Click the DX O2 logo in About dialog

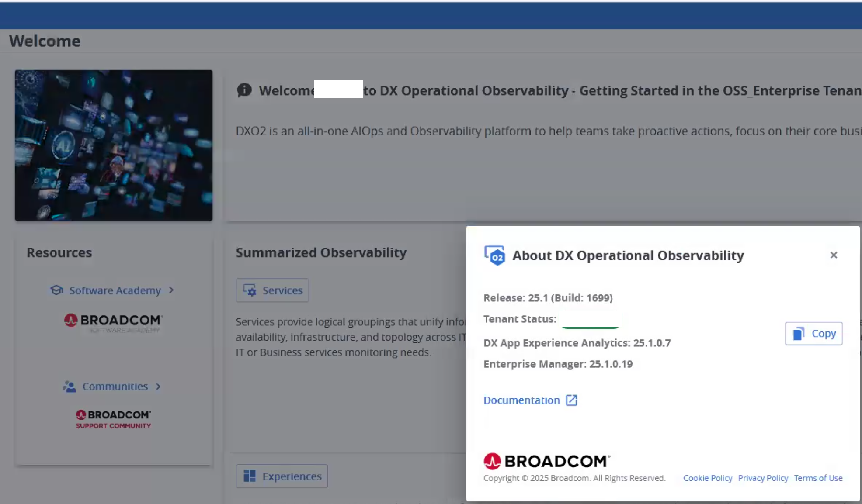tap(494, 255)
